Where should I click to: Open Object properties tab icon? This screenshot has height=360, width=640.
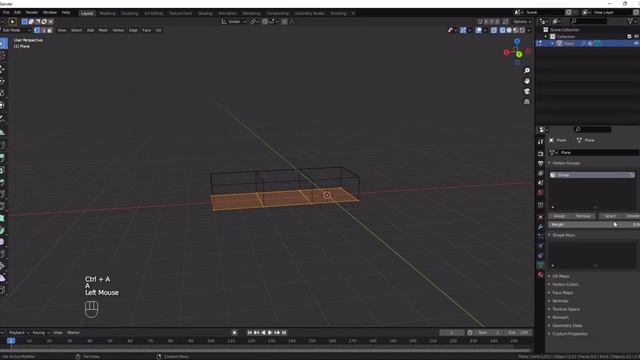point(540,217)
